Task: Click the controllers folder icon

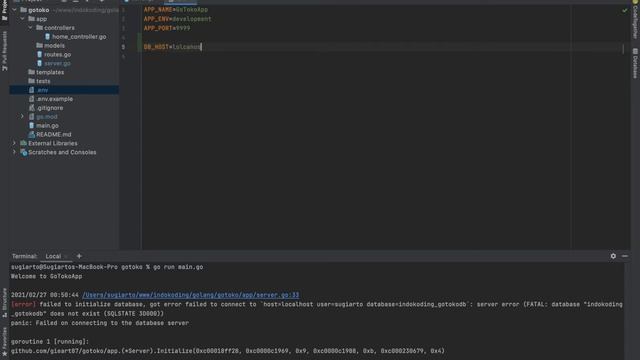Action: pos(39,28)
